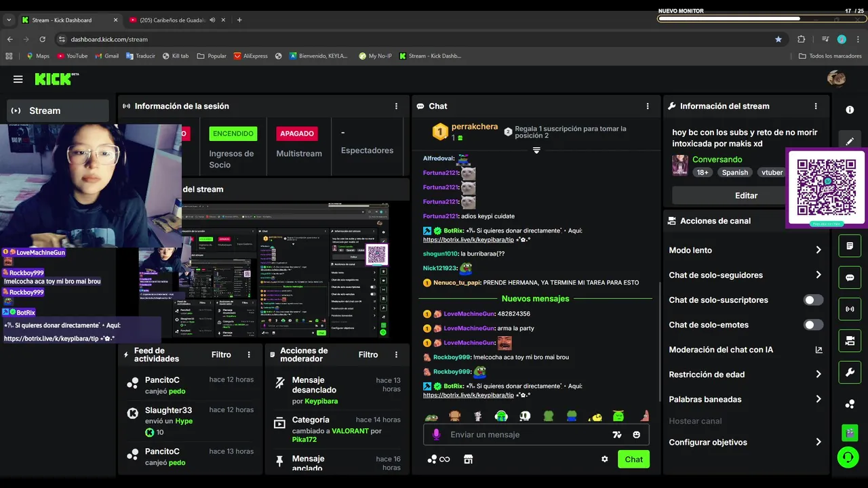The width and height of the screenshot is (868, 488).
Task: Open Chat panel three-dot menu
Action: pyautogui.click(x=648, y=106)
